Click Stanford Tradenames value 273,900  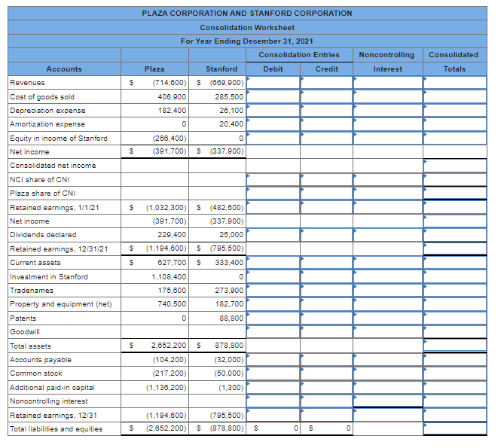229,291
